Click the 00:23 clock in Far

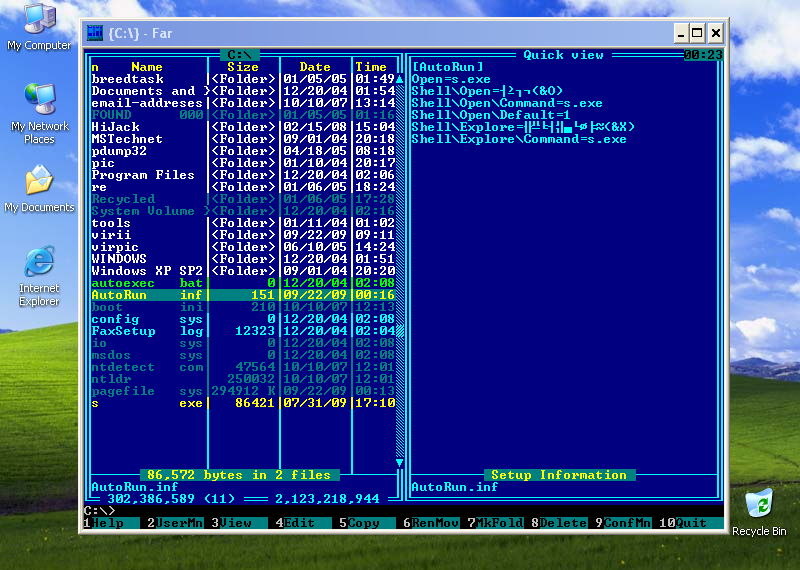703,55
